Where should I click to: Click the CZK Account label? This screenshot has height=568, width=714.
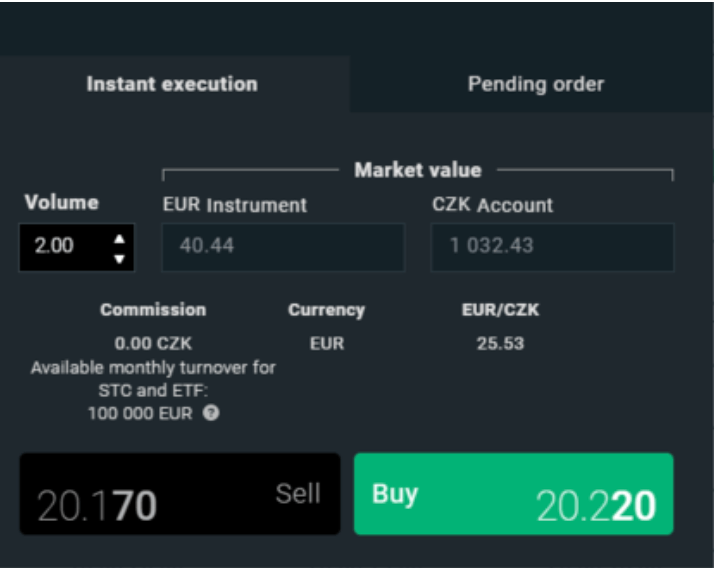point(492,206)
